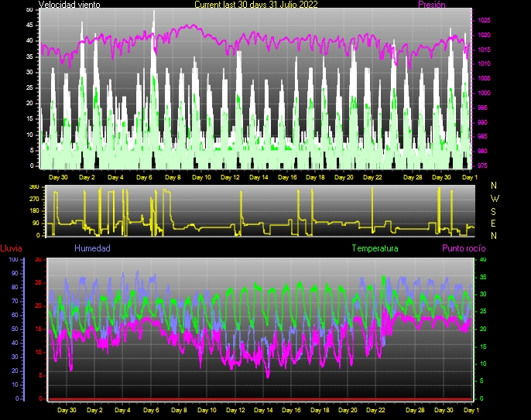531x420 pixels.
Task: Select 5 on the green temperature axis
Action: point(481,381)
